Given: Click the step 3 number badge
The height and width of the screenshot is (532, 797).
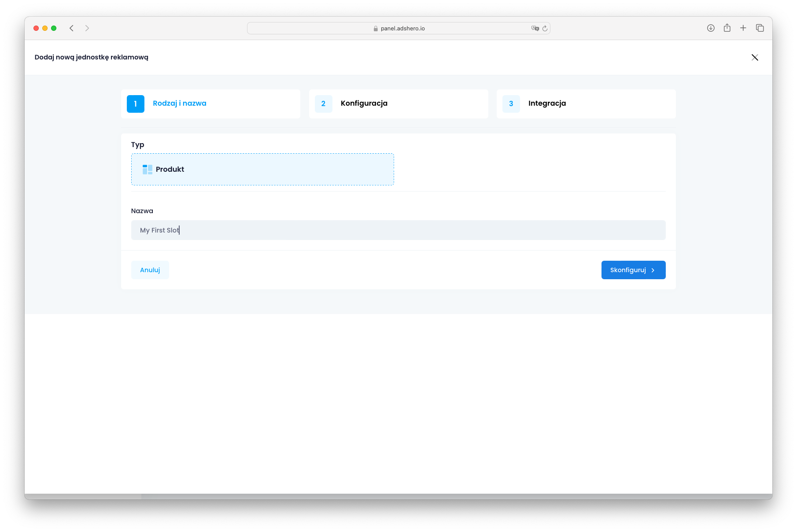Looking at the screenshot, I should [511, 104].
